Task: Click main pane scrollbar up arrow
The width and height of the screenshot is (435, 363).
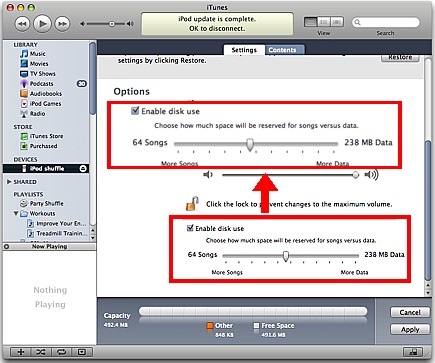Action: 428,286
